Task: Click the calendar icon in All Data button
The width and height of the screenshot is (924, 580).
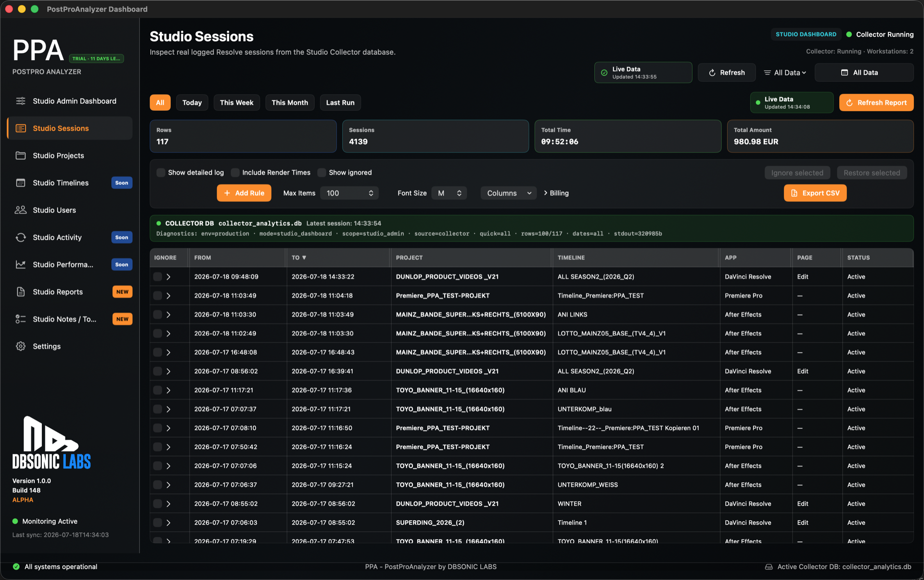Action: tap(844, 73)
